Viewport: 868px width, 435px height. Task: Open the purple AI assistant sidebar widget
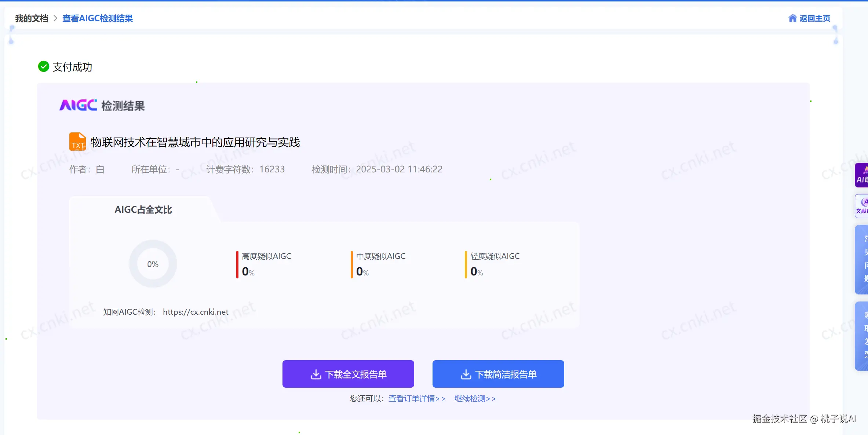861,175
